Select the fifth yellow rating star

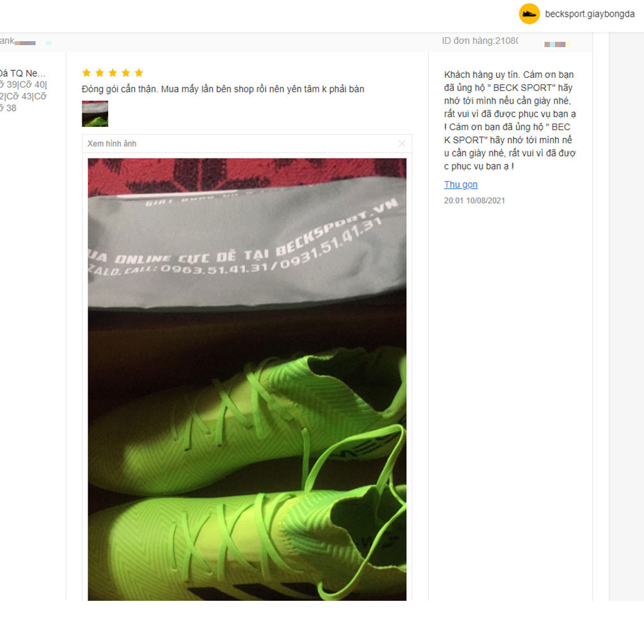pyautogui.click(x=139, y=73)
